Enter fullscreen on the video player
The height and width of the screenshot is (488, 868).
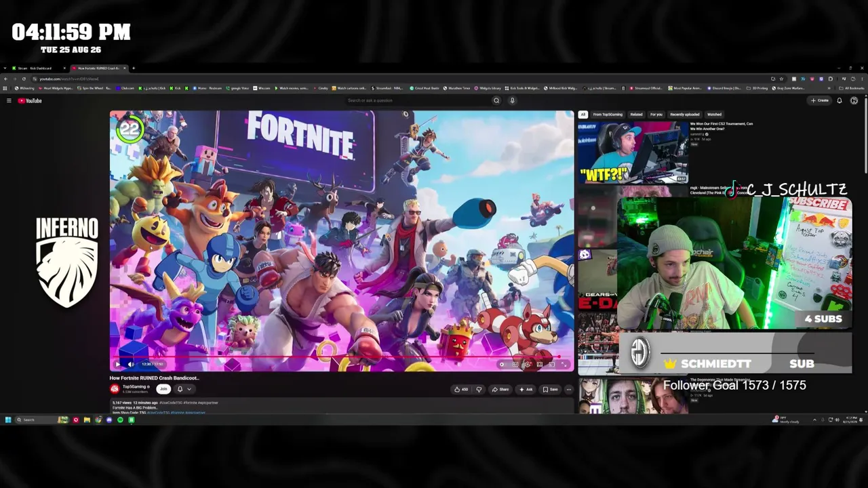[x=564, y=364]
